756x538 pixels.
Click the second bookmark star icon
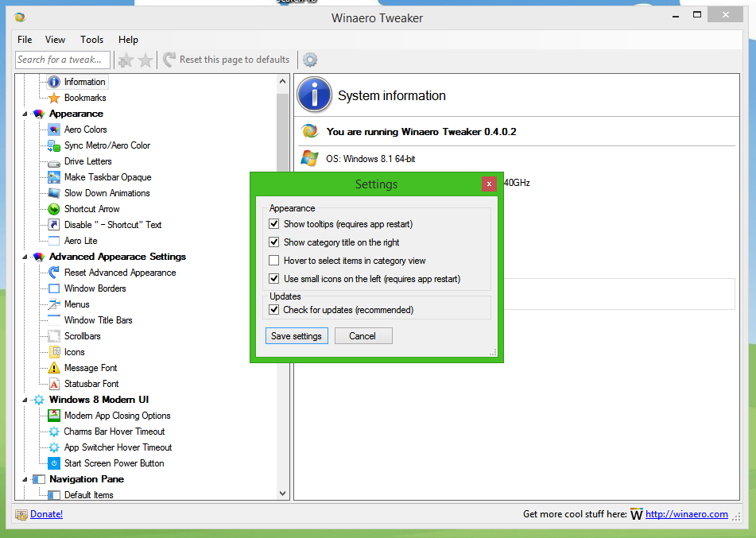coord(145,60)
